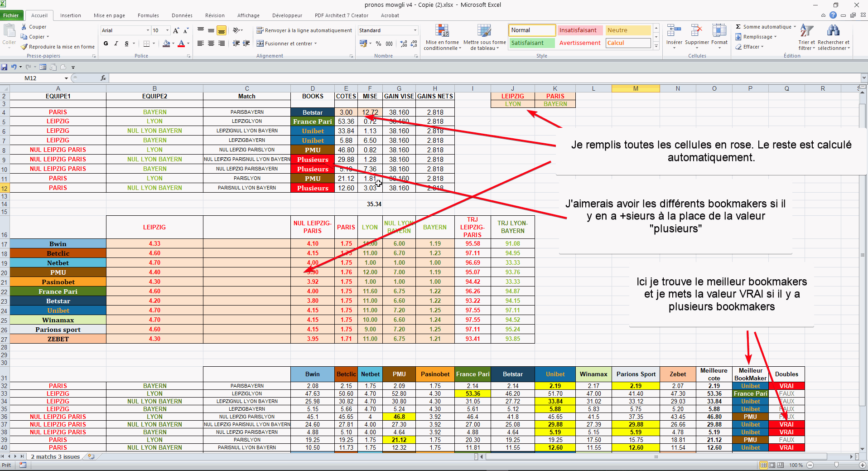Click the Rechercher et sélectionner binoculars
The width and height of the screenshot is (868, 471).
[x=833, y=37]
